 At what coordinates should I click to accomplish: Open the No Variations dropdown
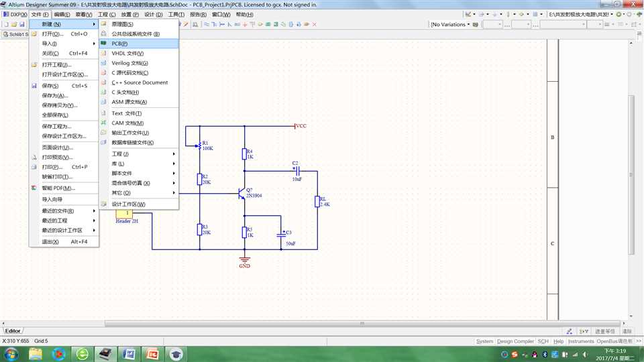coord(450,25)
